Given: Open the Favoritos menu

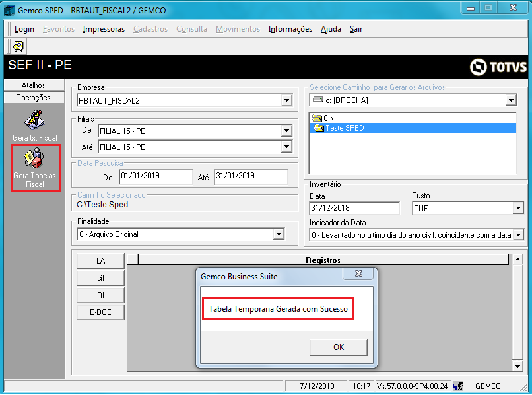Looking at the screenshot, I should click(59, 29).
